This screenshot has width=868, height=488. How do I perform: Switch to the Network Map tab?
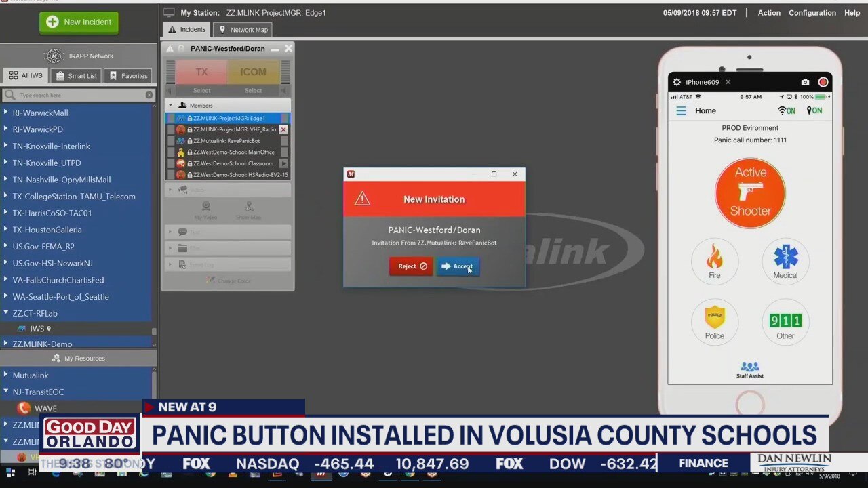242,30
